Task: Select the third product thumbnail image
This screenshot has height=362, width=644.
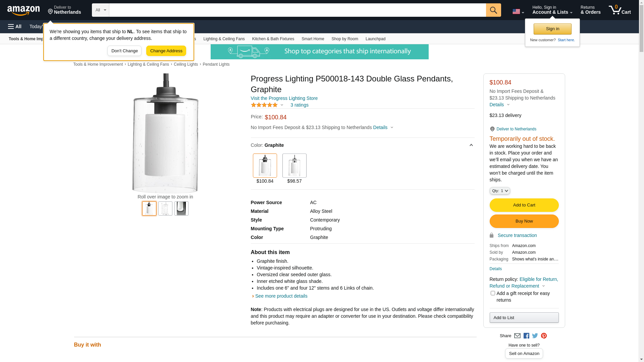Action: pyautogui.click(x=181, y=208)
